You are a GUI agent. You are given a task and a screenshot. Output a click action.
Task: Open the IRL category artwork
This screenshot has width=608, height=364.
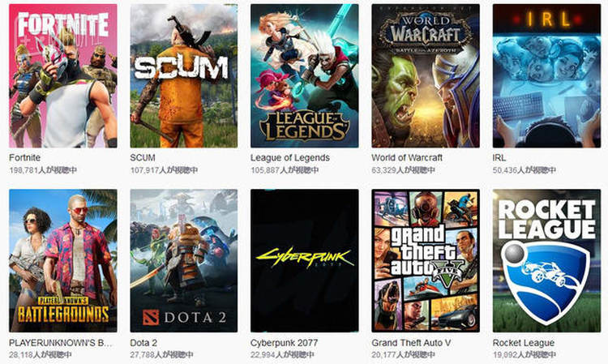pos(546,76)
